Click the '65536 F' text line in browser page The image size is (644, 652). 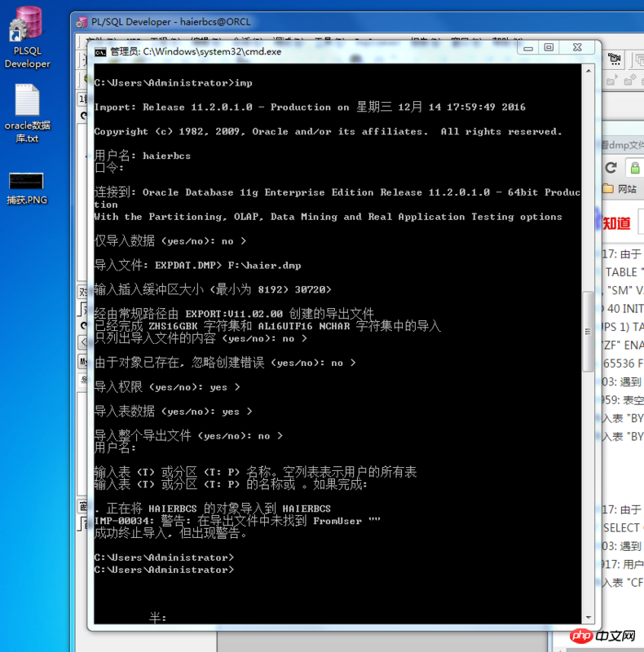click(624, 363)
